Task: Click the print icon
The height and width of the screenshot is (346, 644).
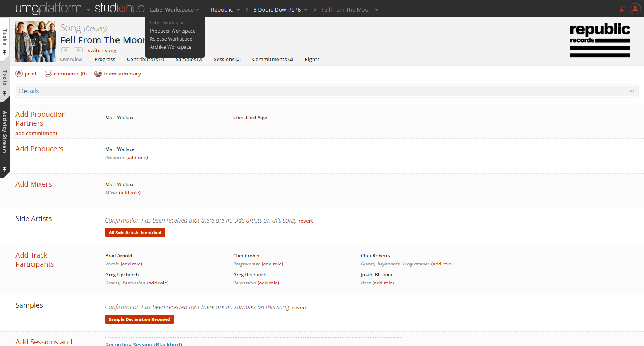Action: 19,74
